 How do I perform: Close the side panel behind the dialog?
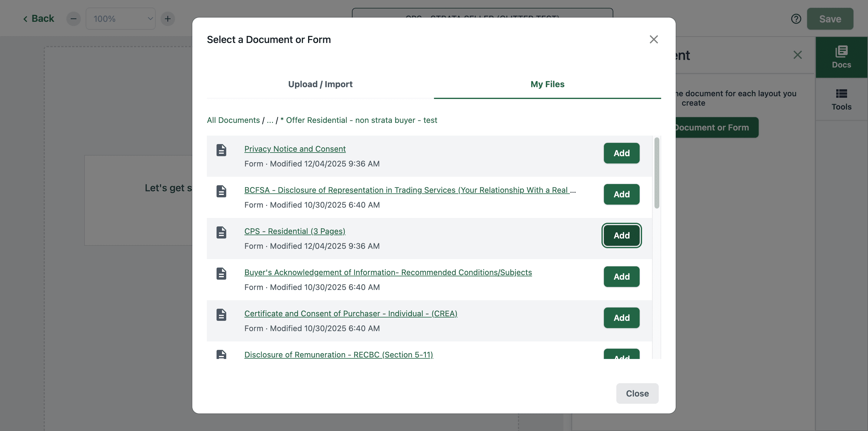point(797,55)
